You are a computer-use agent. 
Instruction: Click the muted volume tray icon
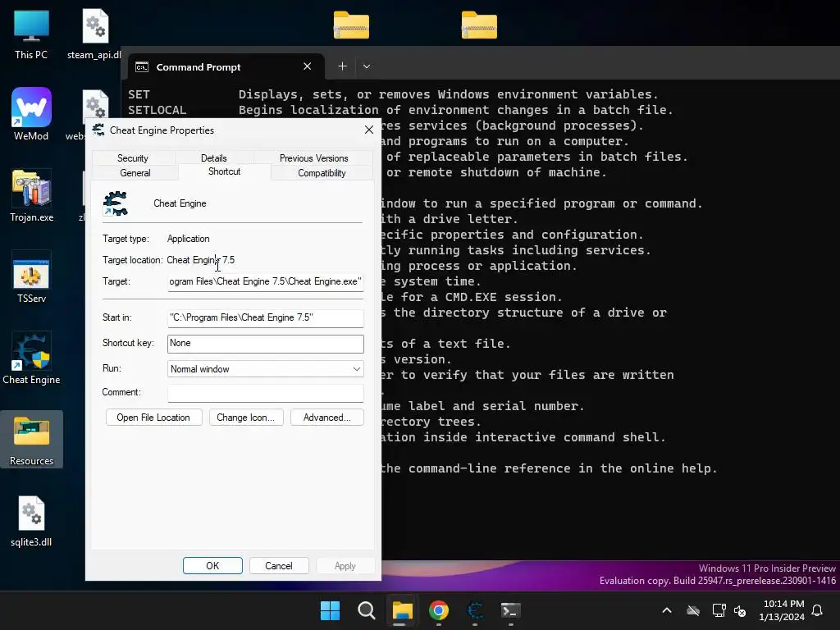click(740, 610)
